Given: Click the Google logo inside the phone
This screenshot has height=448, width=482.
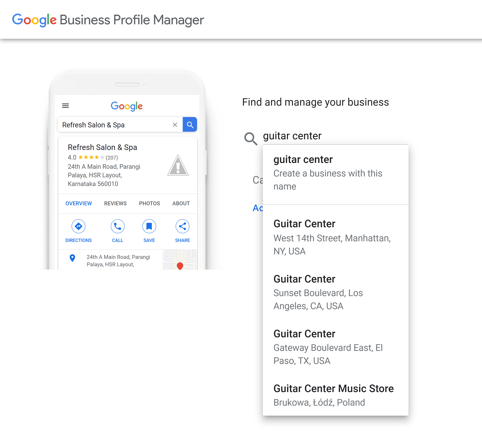Looking at the screenshot, I should click(127, 106).
